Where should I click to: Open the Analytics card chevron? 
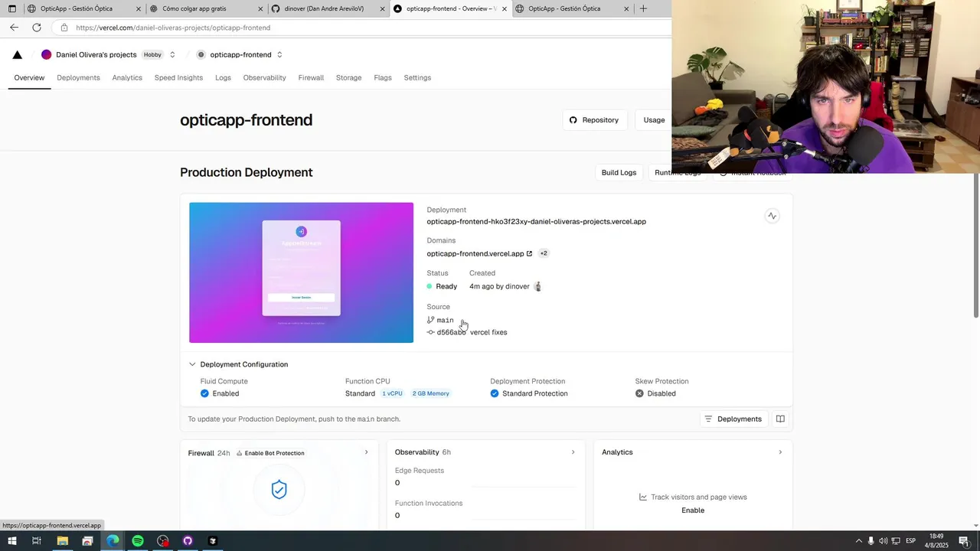[x=780, y=452]
